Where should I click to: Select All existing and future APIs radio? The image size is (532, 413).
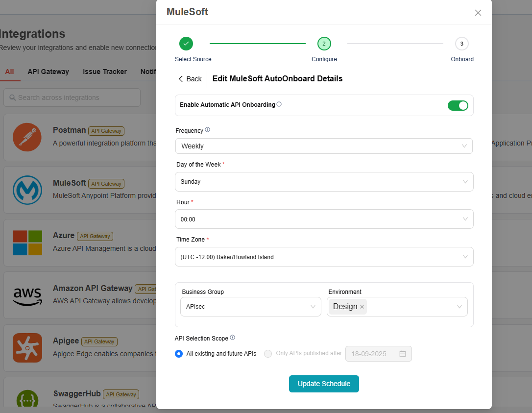(179, 354)
